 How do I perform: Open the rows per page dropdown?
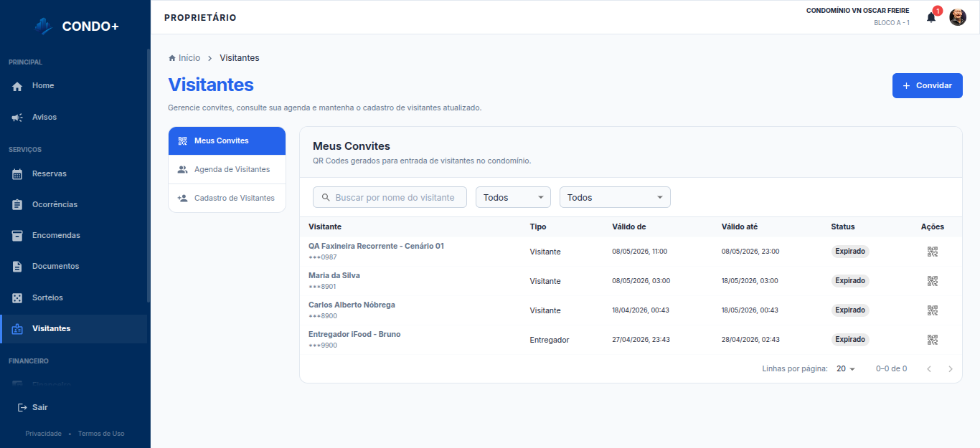click(x=847, y=369)
